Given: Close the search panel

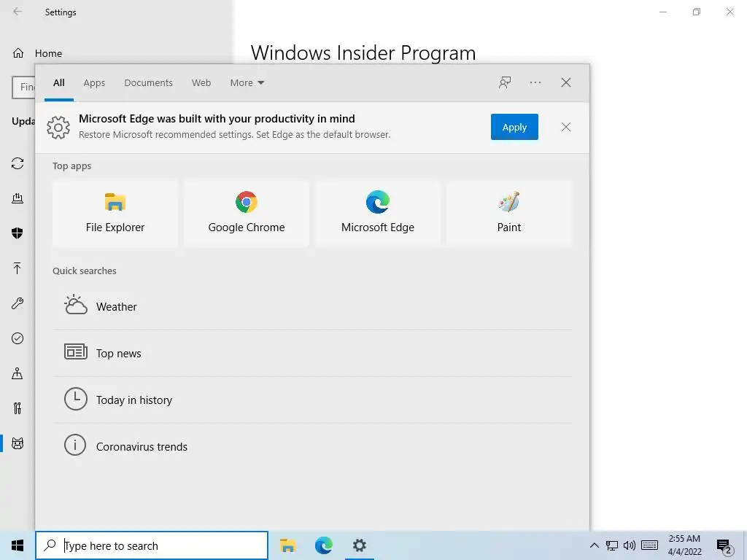Looking at the screenshot, I should pos(565,82).
